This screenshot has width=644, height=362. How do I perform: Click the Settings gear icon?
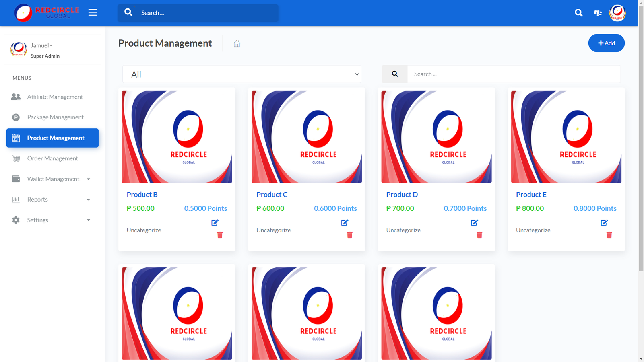(x=16, y=220)
